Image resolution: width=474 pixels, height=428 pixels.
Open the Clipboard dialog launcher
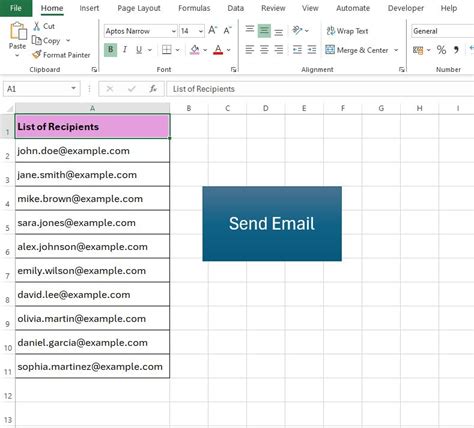94,69
